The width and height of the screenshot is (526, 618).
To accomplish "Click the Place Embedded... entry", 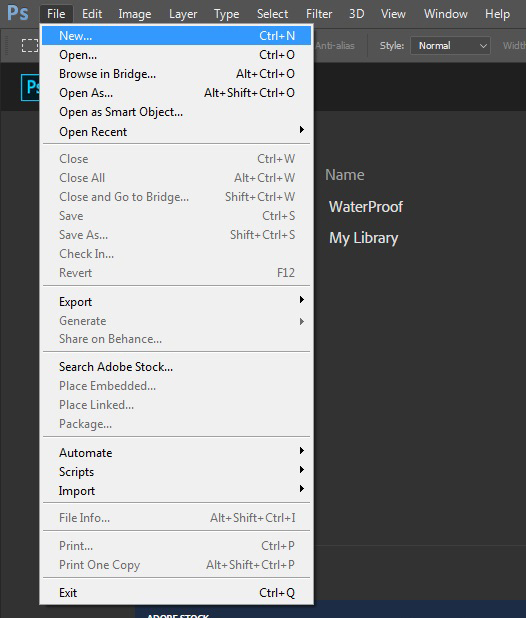I will [x=177, y=385].
